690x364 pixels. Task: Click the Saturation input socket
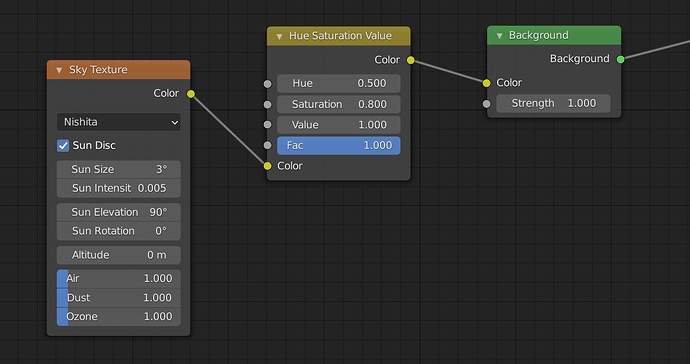pos(268,104)
